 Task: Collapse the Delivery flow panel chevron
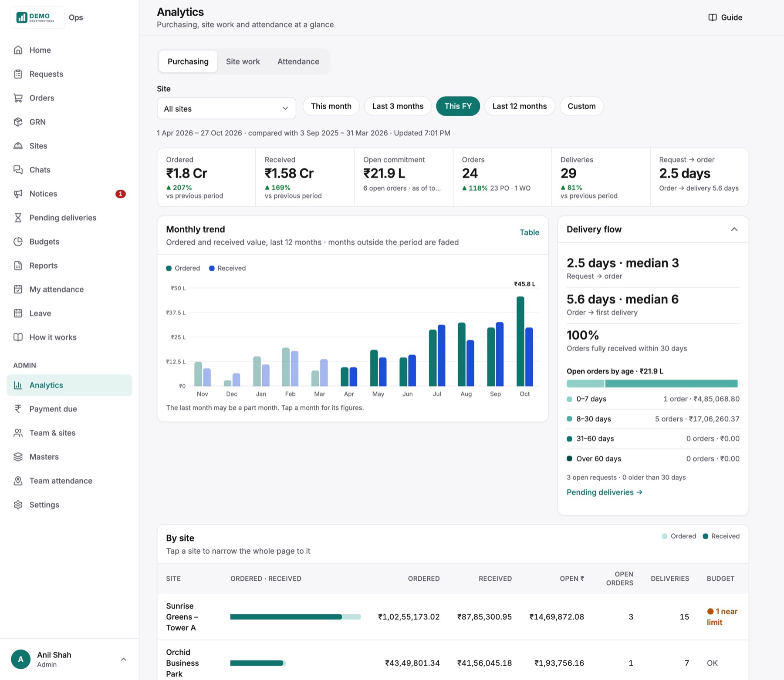pyautogui.click(x=734, y=229)
